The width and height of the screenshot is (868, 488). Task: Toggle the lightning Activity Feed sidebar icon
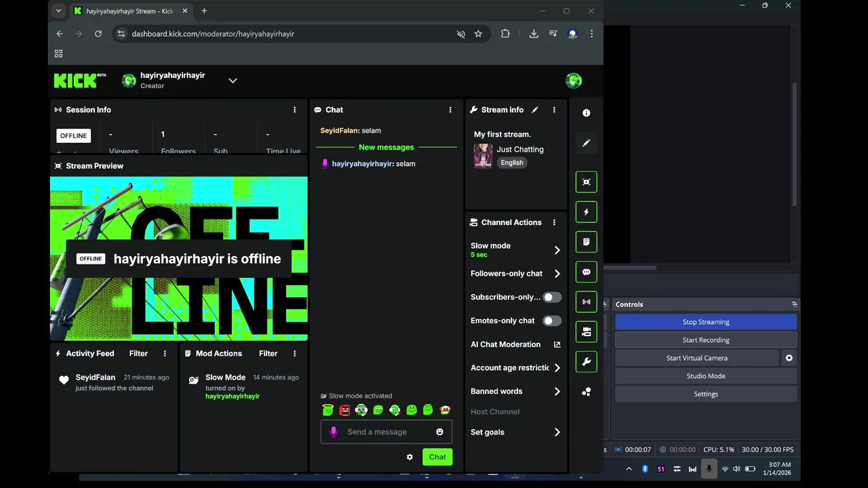[x=587, y=211]
